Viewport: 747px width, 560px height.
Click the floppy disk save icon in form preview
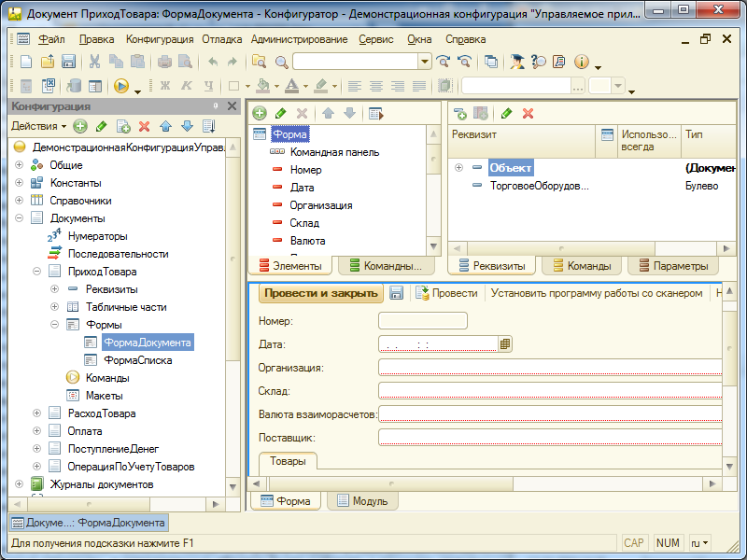coord(396,293)
